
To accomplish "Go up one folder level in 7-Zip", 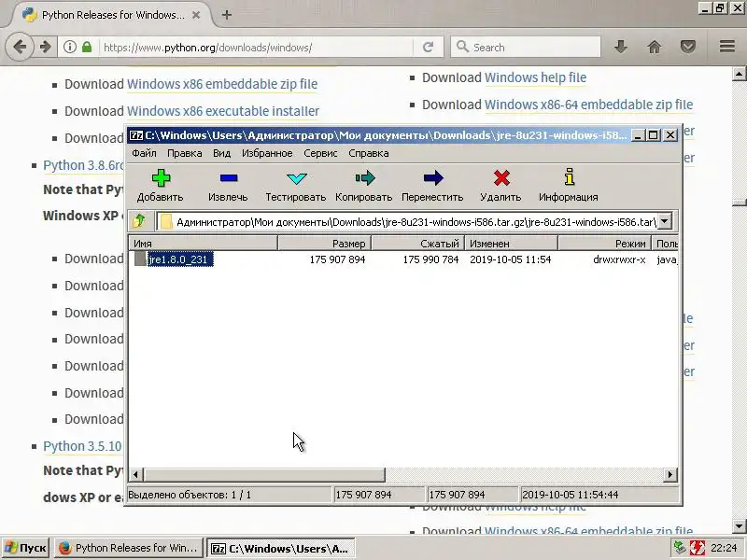I will coord(139,221).
